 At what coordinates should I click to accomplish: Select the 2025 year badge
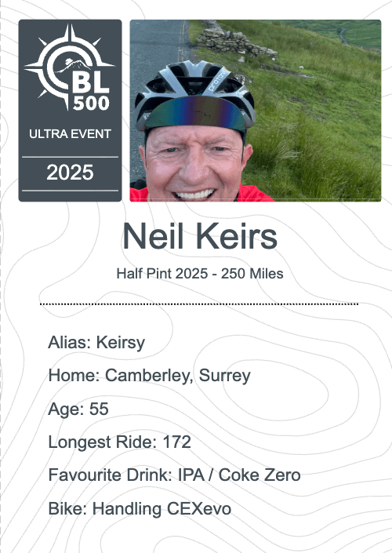coord(70,173)
